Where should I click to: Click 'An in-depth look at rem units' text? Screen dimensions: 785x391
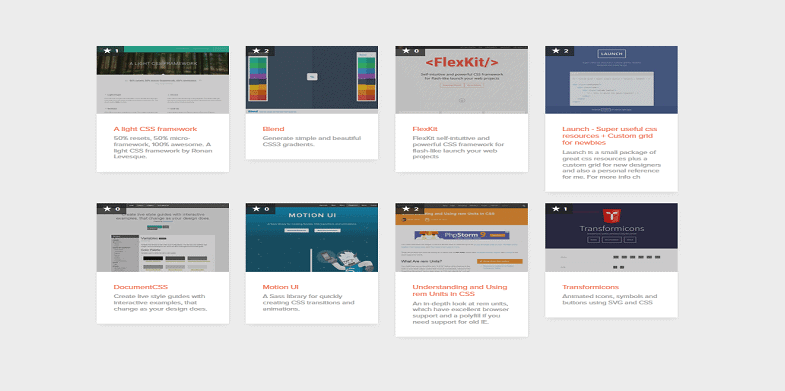[x=461, y=312]
